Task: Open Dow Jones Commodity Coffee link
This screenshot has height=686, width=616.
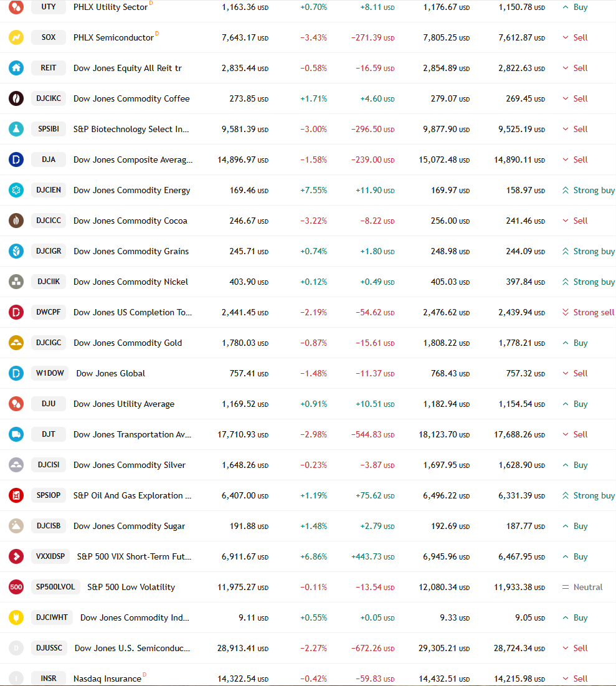Action: 131,98
